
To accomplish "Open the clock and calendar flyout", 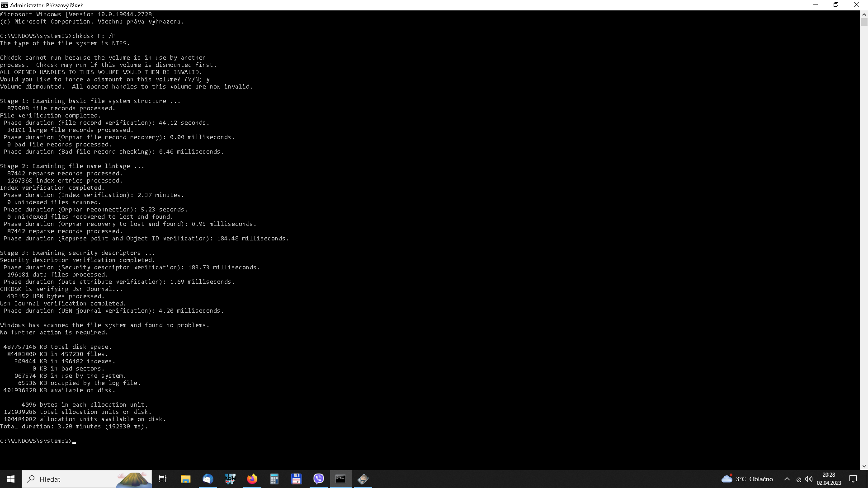I will 829,479.
